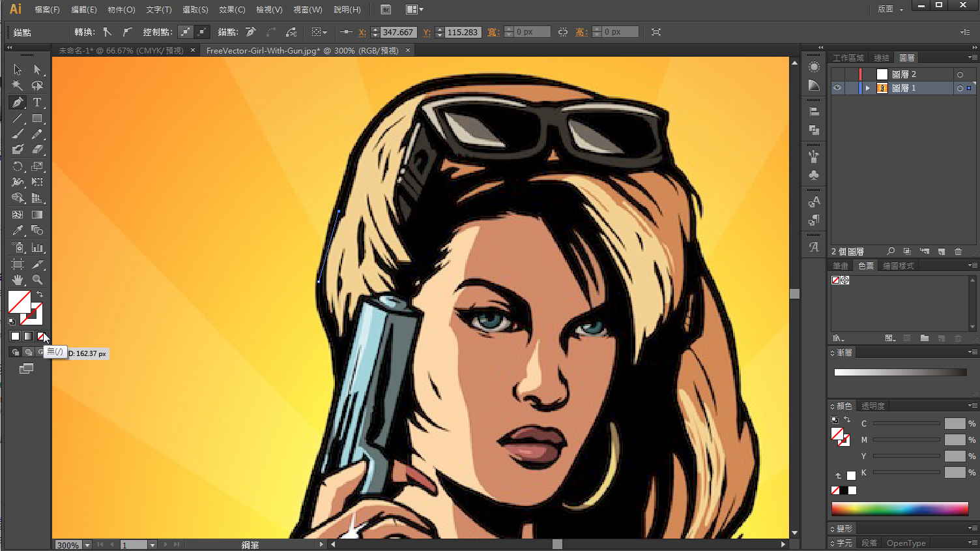Open the Layers panel flyout menu
This screenshot has height=551, width=980.
pyautogui.click(x=972, y=58)
